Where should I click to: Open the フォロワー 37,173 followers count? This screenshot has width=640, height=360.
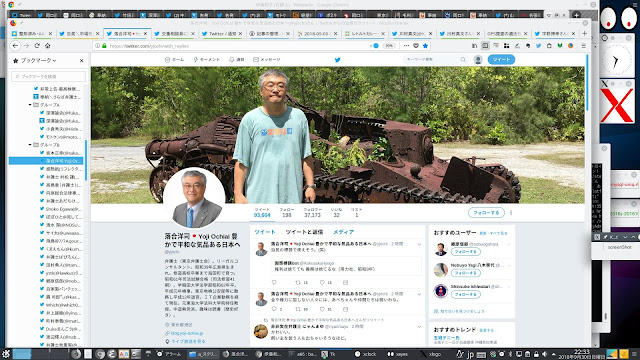pyautogui.click(x=312, y=212)
